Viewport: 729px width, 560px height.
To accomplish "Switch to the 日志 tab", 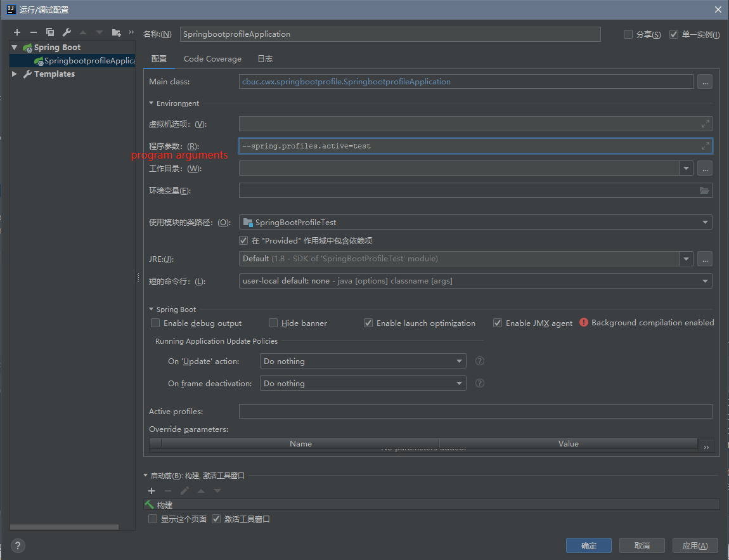I will pos(265,58).
